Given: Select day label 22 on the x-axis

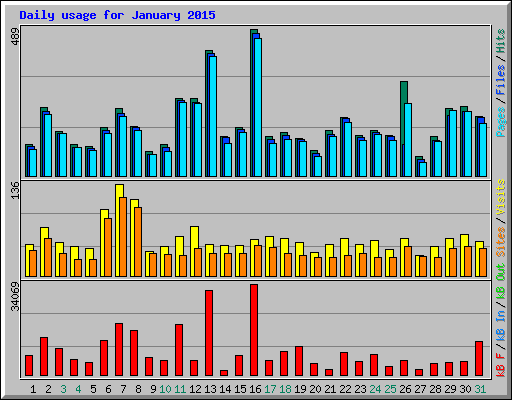Looking at the screenshot, I should click(345, 389).
